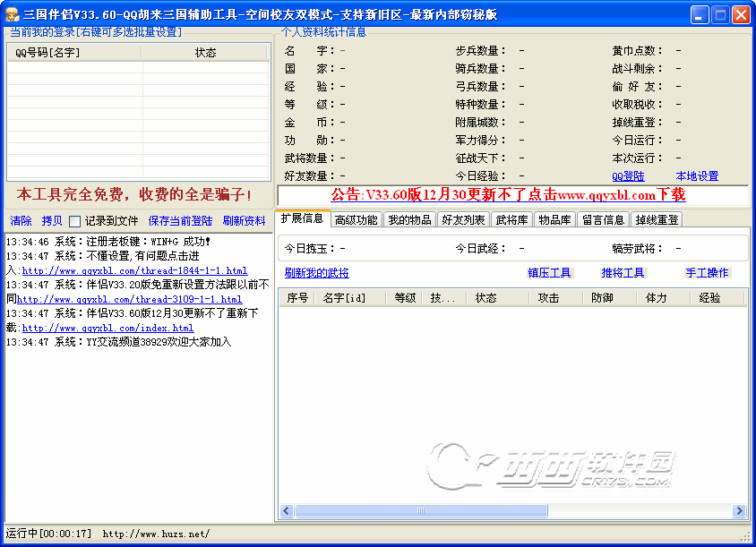Open qqyxbl.com/index.html link in log
The width and height of the screenshot is (756, 547).
[x=108, y=329]
